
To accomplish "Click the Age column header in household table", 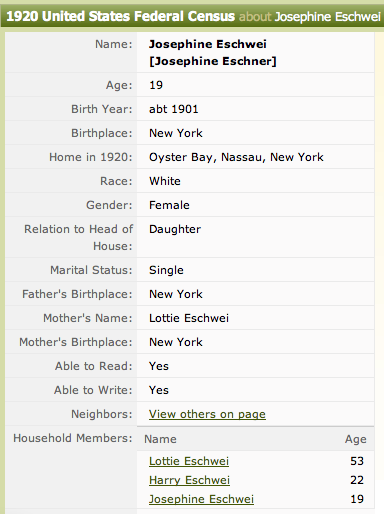I will click(355, 439).
